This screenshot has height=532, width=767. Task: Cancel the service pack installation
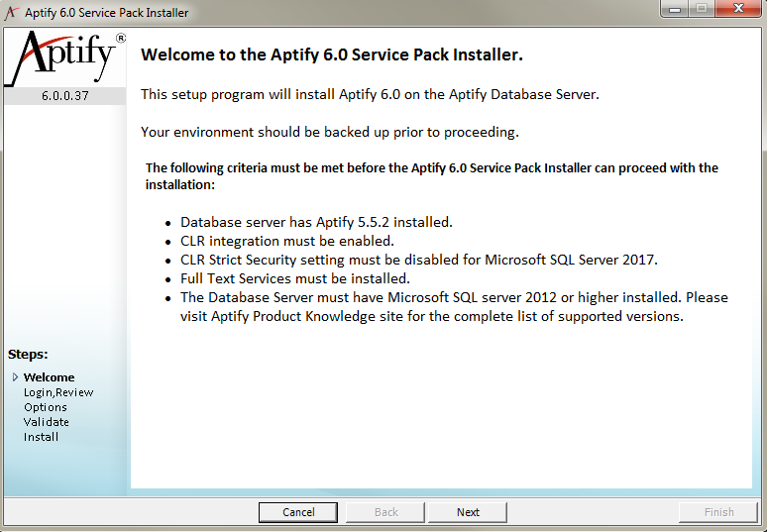coord(298,512)
